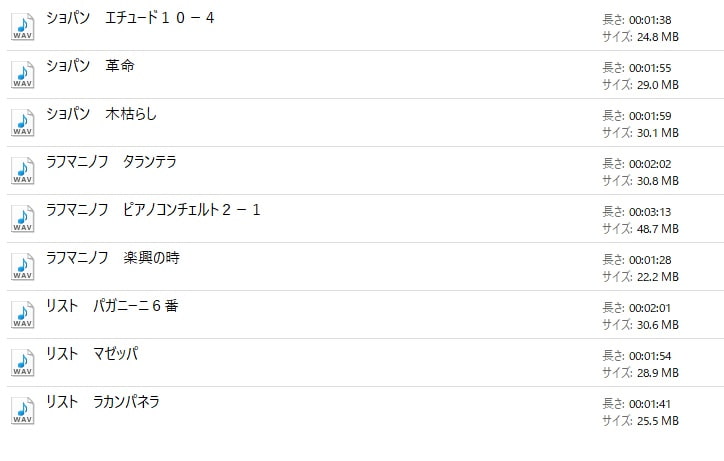Click the file name ラフマニノフ タランテラ
This screenshot has width=724, height=461.
111,162
